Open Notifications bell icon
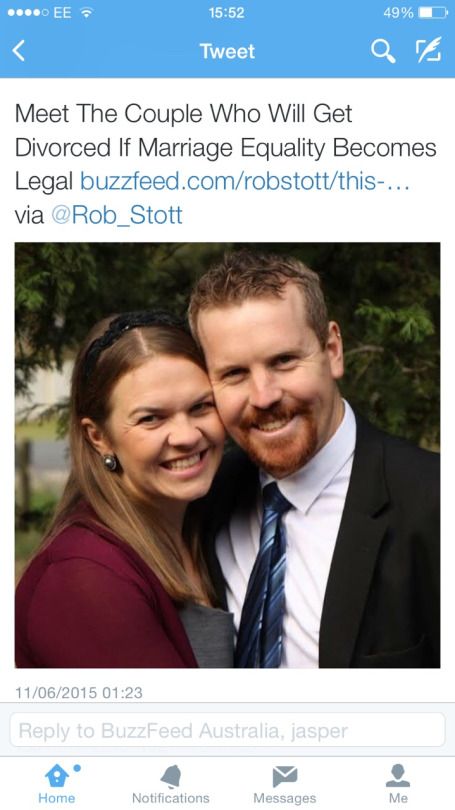The height and width of the screenshot is (810, 455). point(171,776)
